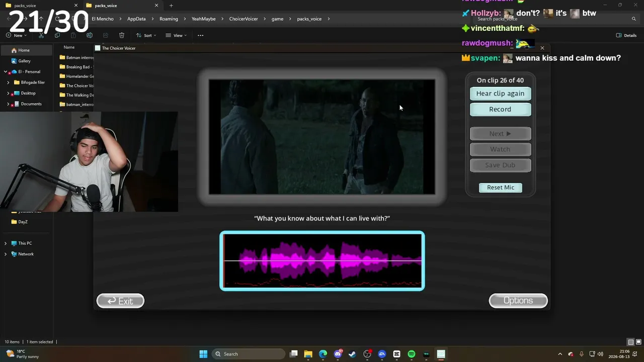The height and width of the screenshot is (362, 644).
Task: Click the dark video clip preview
Action: [x=322, y=137]
